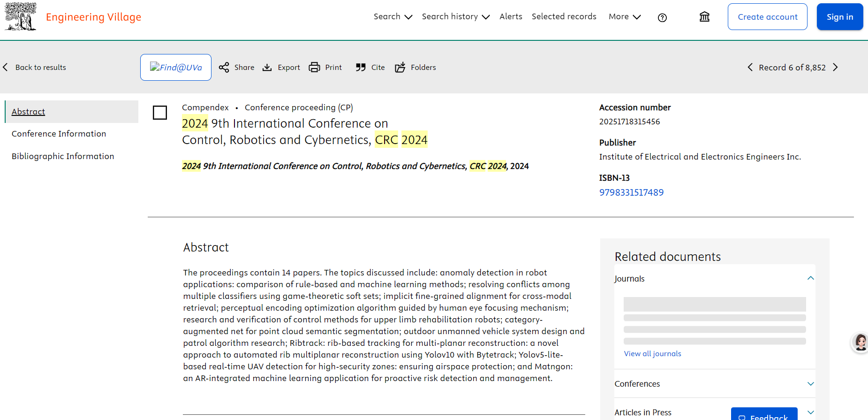The width and height of the screenshot is (868, 420).
Task: Open Selected records
Action: (x=564, y=16)
